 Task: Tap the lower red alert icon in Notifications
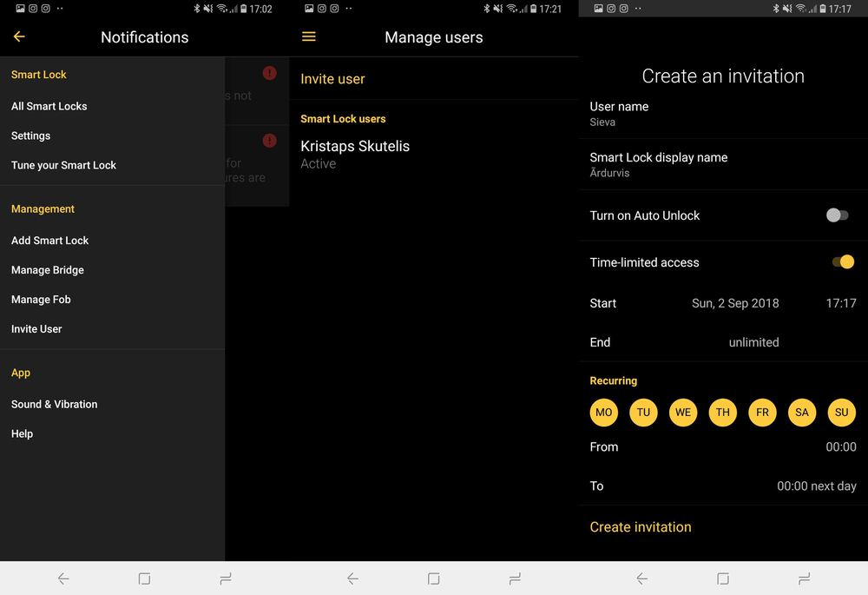coord(270,141)
